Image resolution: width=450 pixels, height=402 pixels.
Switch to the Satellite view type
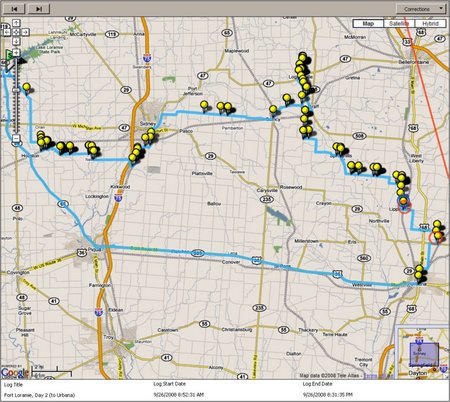click(x=399, y=23)
